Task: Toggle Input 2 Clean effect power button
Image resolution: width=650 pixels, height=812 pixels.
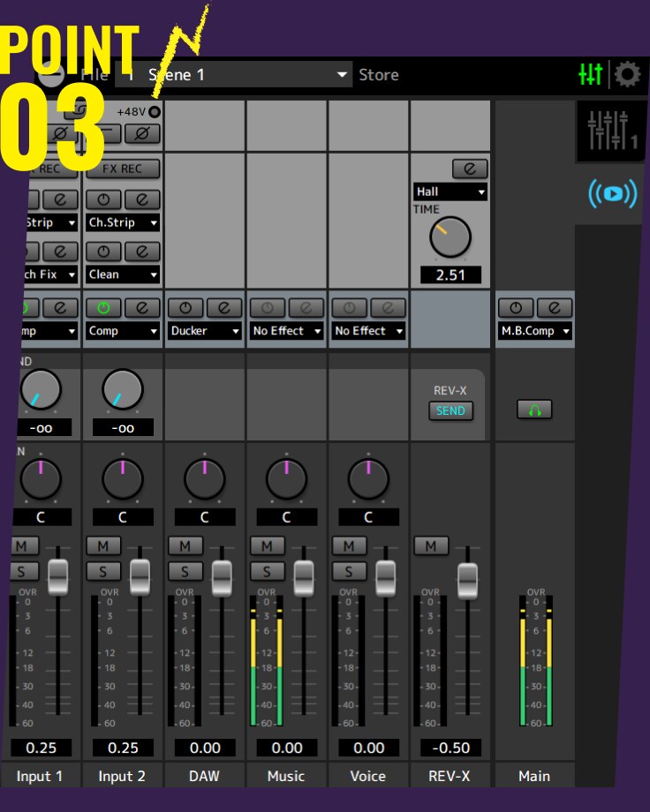Action: [x=103, y=252]
